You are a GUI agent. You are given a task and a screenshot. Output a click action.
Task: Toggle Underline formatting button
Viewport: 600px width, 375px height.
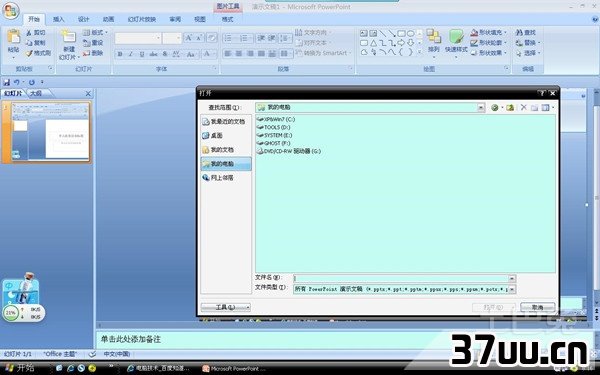pos(142,54)
